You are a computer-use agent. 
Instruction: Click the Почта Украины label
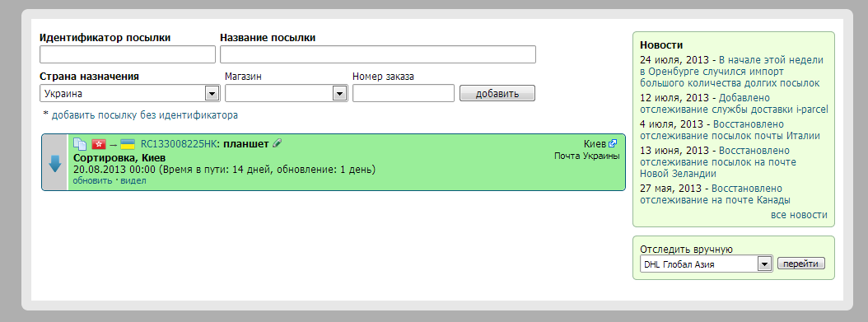pos(587,156)
